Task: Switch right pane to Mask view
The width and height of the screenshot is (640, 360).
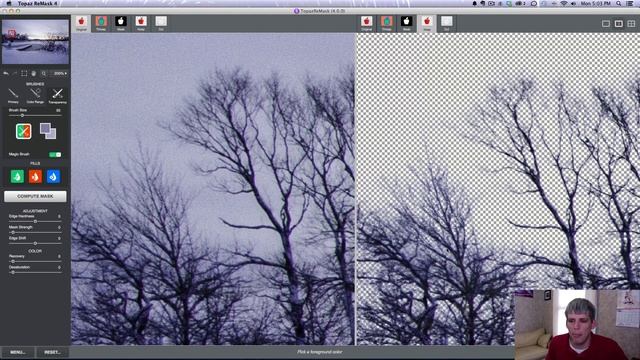Action: pyautogui.click(x=407, y=23)
